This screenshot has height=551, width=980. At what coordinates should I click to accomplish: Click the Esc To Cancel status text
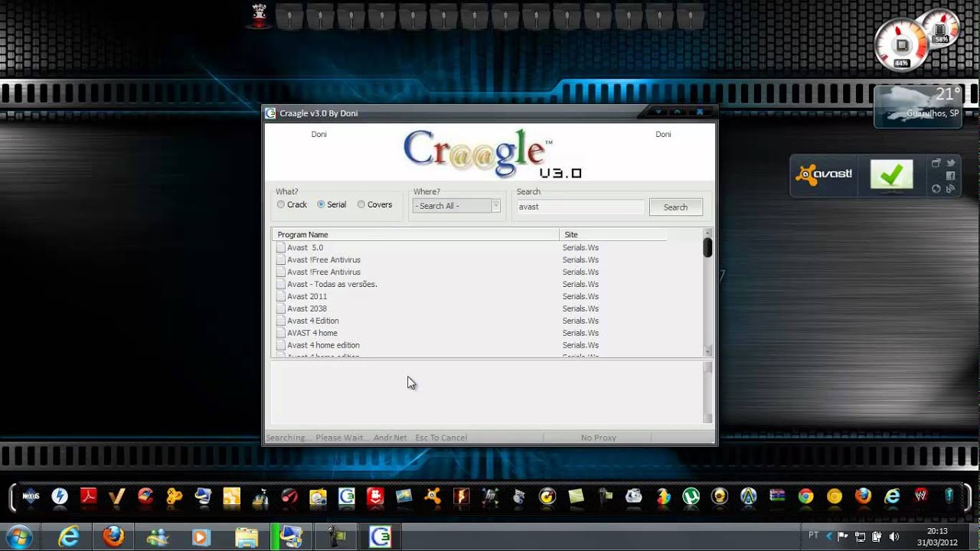coord(441,438)
